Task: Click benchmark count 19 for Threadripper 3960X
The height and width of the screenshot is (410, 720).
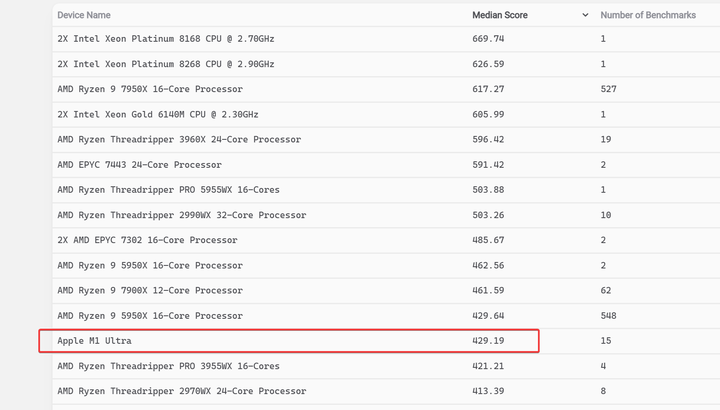Action: point(606,140)
